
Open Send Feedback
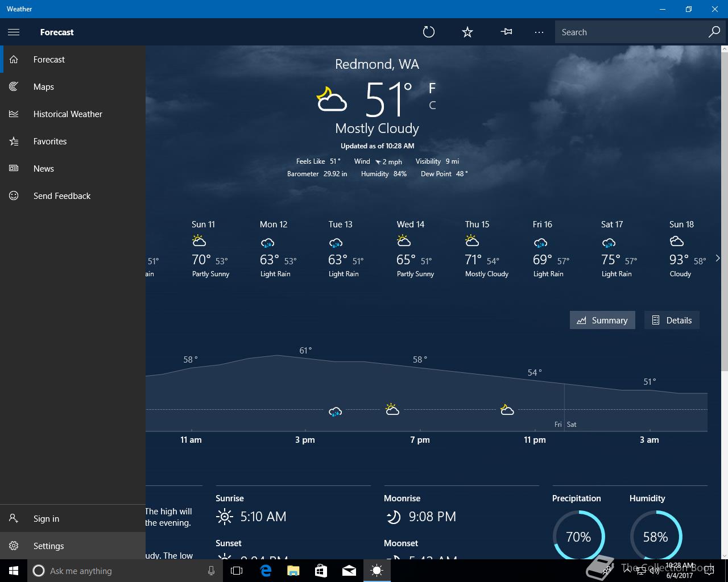[x=73, y=196]
